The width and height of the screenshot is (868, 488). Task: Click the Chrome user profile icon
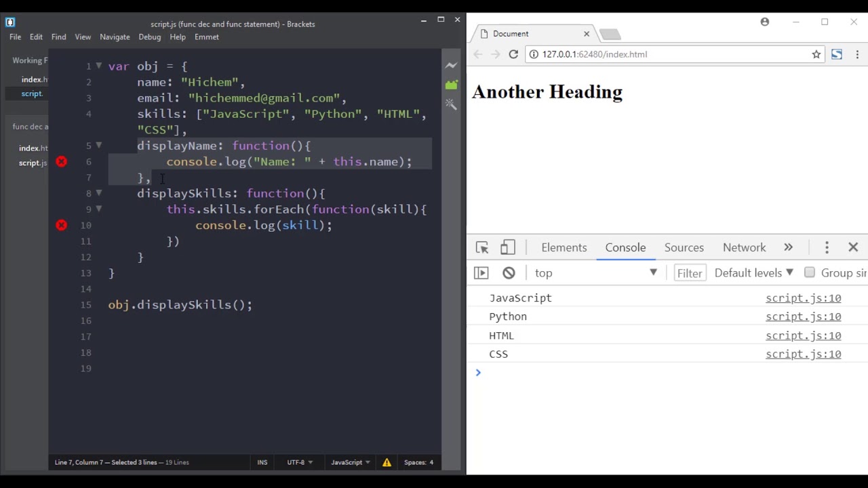click(x=765, y=22)
